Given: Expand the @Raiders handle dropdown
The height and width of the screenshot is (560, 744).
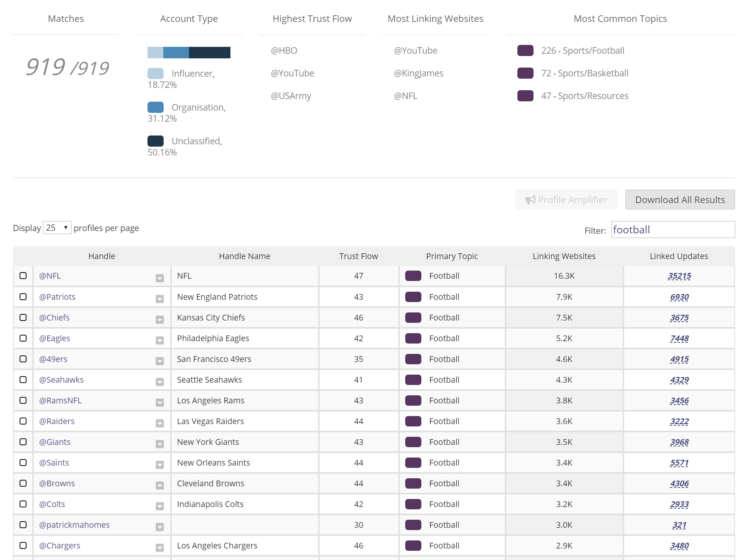Looking at the screenshot, I should tap(160, 423).
